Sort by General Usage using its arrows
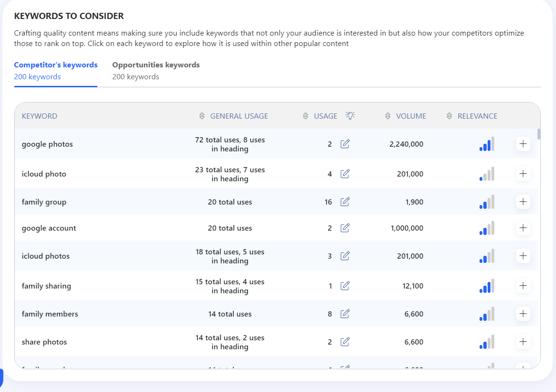Viewport: 556px width, 392px height. point(202,116)
